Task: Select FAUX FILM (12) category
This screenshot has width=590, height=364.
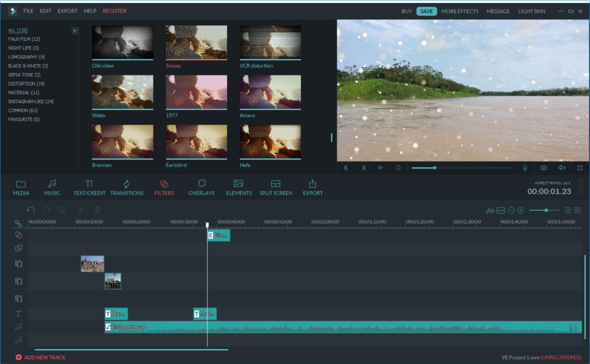Action: (24, 39)
